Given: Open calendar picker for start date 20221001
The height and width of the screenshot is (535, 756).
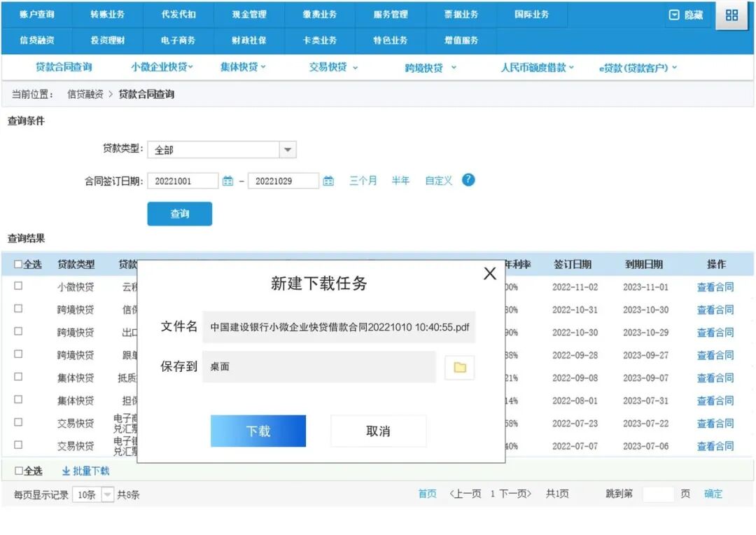Looking at the screenshot, I should coord(228,181).
